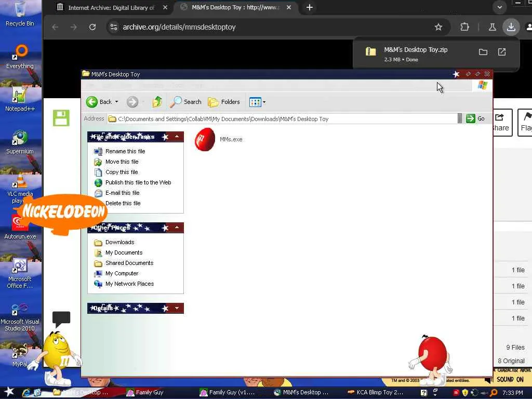Open the browser tab search dropdown
This screenshot has height=399, width=532.
click(499, 7)
